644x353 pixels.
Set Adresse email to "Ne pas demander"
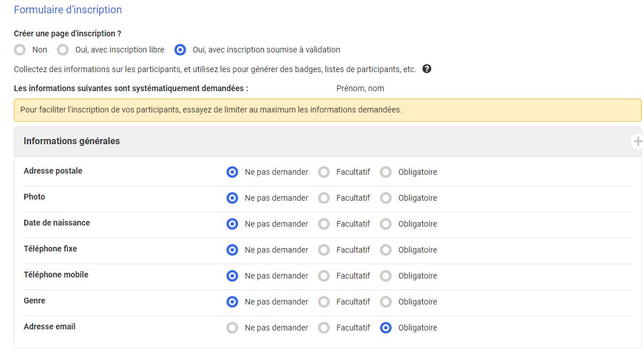[x=232, y=328]
